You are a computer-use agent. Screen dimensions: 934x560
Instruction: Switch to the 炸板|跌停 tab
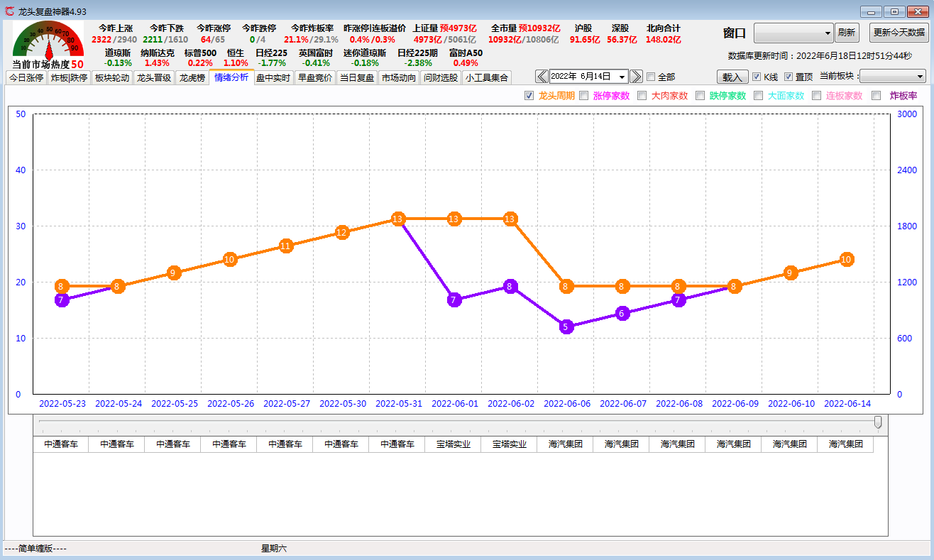[69, 78]
